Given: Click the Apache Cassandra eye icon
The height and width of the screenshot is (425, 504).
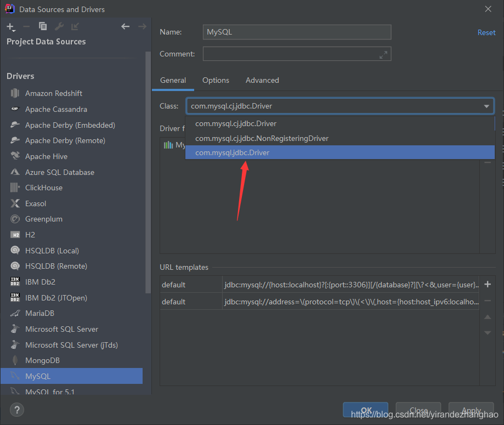Looking at the screenshot, I should (15, 109).
